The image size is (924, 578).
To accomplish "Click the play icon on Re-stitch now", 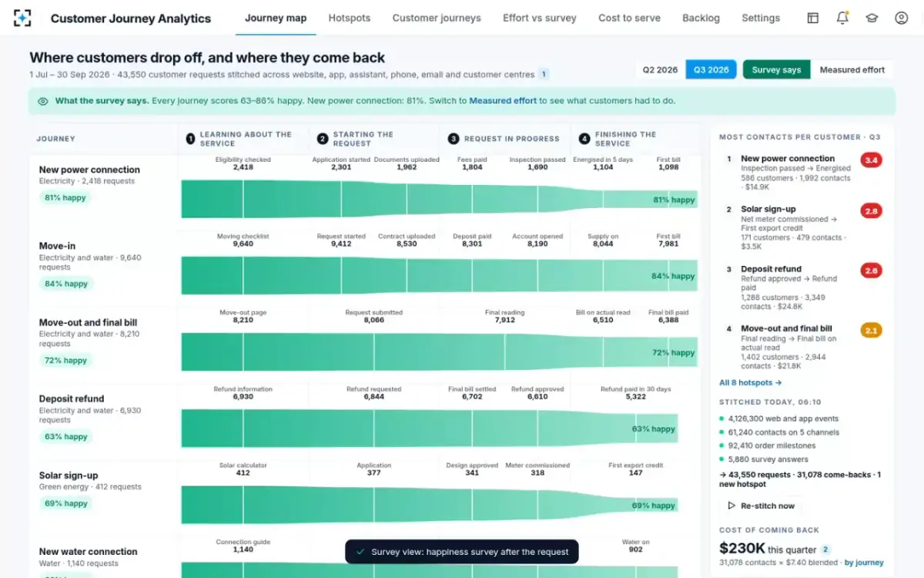I will tap(731, 506).
